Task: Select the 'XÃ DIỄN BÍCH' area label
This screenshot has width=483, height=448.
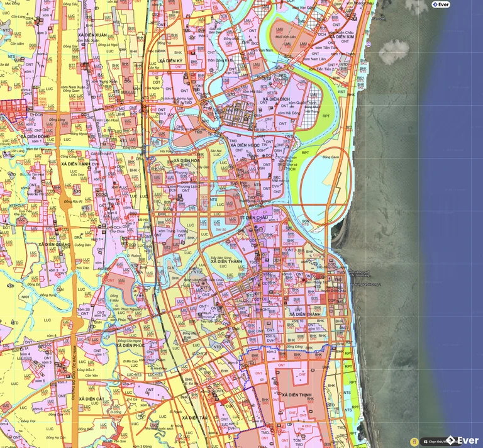Action: pyautogui.click(x=277, y=100)
